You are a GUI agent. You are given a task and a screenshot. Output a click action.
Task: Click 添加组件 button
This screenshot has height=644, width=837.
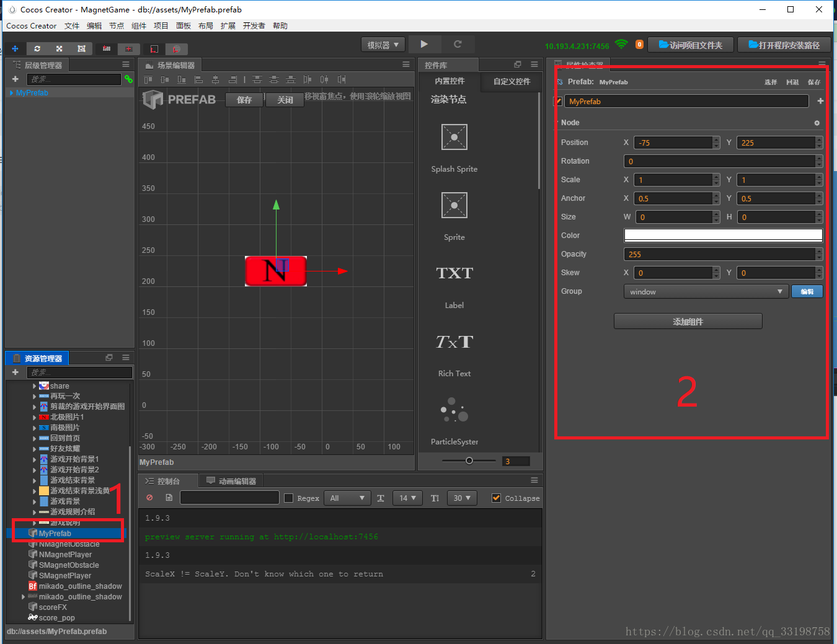(x=688, y=321)
